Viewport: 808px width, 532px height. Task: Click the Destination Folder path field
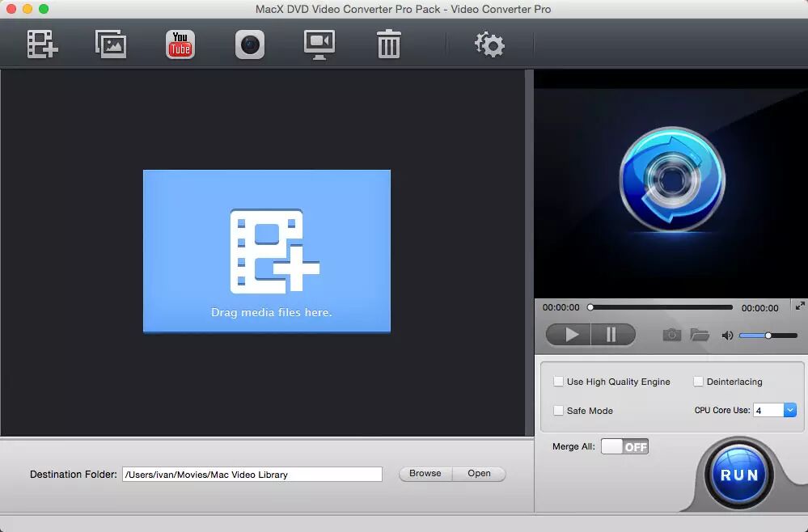(252, 475)
